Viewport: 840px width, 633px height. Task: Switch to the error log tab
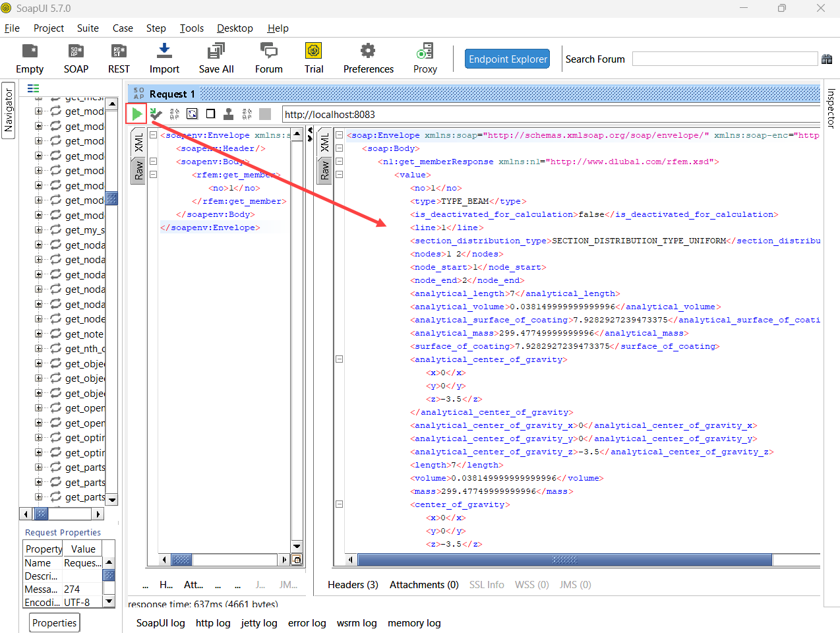307,623
